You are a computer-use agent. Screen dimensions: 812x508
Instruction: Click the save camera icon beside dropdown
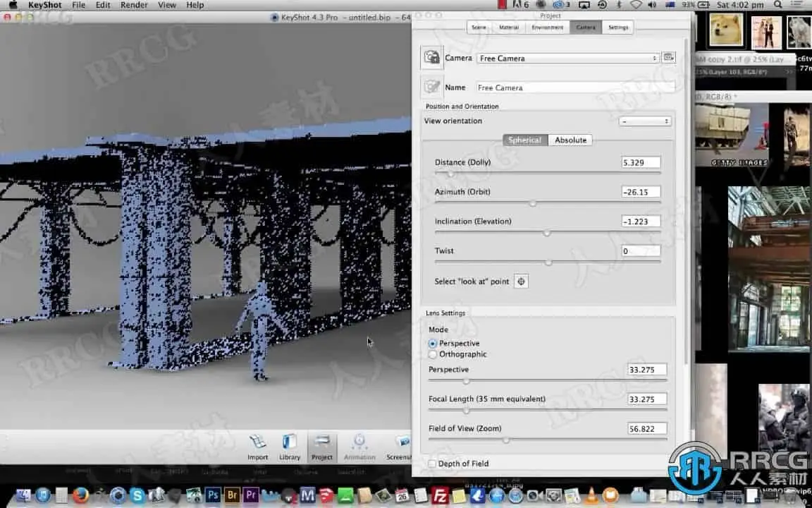click(668, 58)
